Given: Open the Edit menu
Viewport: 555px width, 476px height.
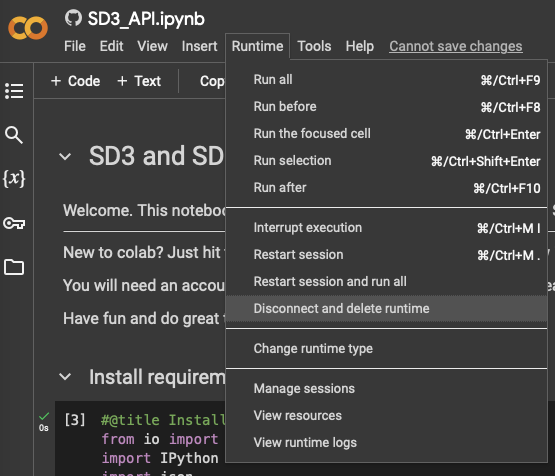Looking at the screenshot, I should [111, 46].
